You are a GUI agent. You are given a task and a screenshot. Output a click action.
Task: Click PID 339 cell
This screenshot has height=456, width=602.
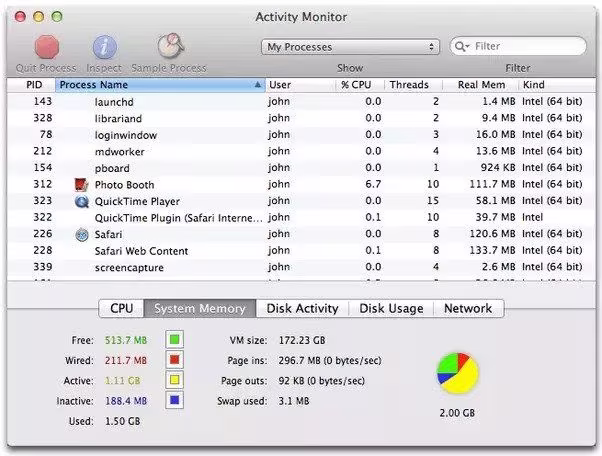(x=43, y=267)
